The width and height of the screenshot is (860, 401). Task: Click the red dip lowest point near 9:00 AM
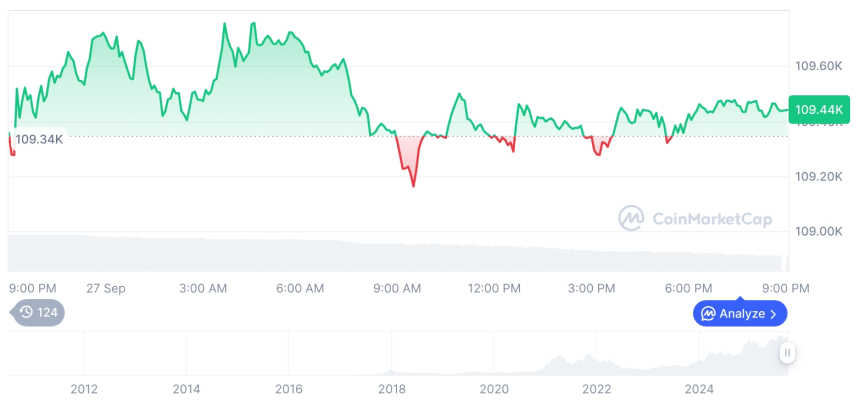click(x=413, y=185)
